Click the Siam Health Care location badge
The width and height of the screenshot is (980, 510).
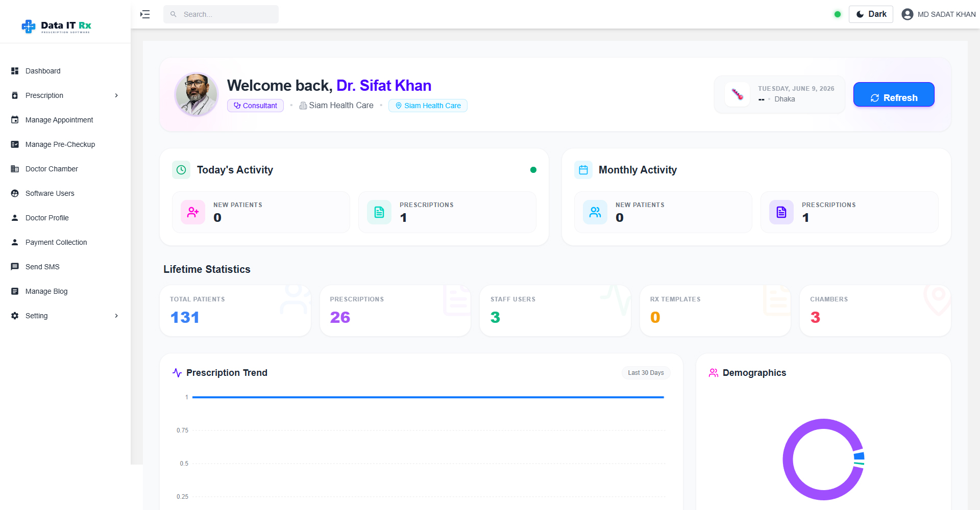point(428,106)
